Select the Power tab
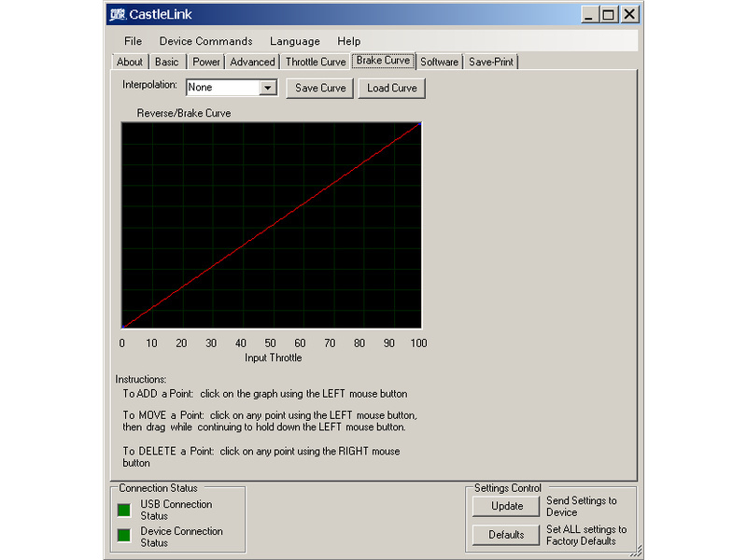The image size is (747, 560). pyautogui.click(x=206, y=63)
